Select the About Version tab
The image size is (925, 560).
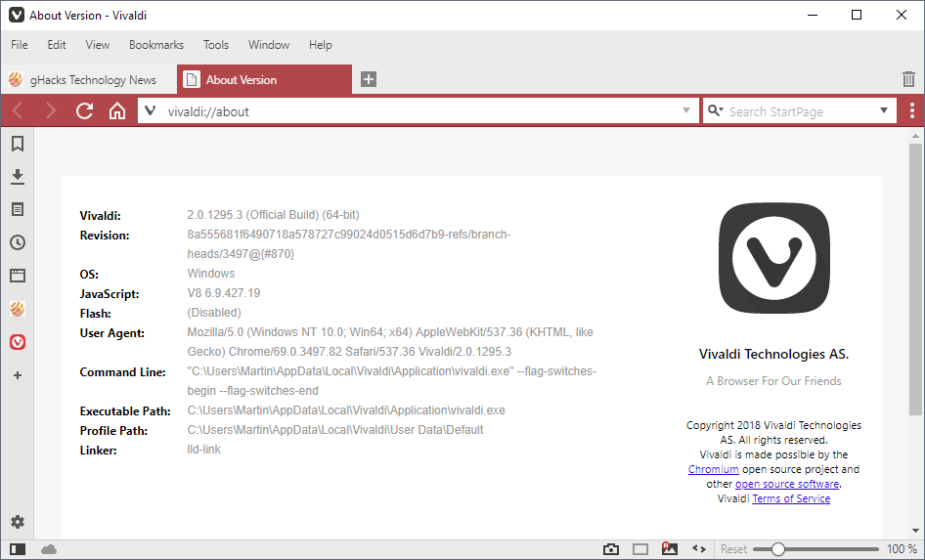click(264, 79)
